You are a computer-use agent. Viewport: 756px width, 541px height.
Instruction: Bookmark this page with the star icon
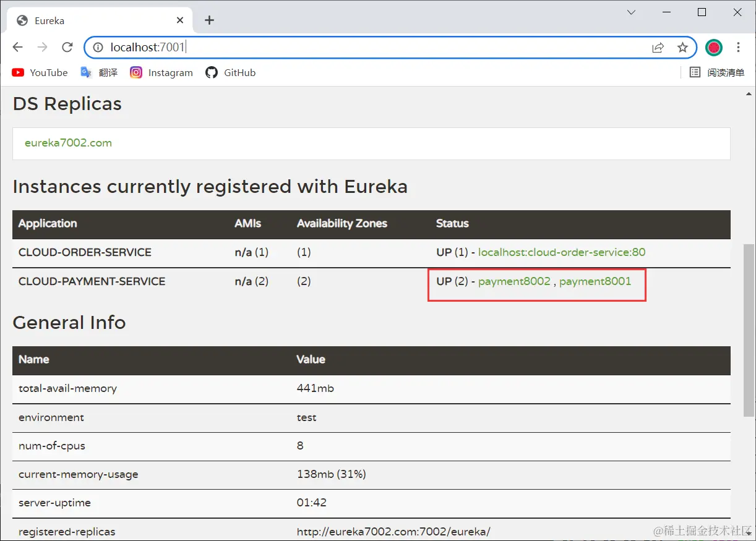682,48
